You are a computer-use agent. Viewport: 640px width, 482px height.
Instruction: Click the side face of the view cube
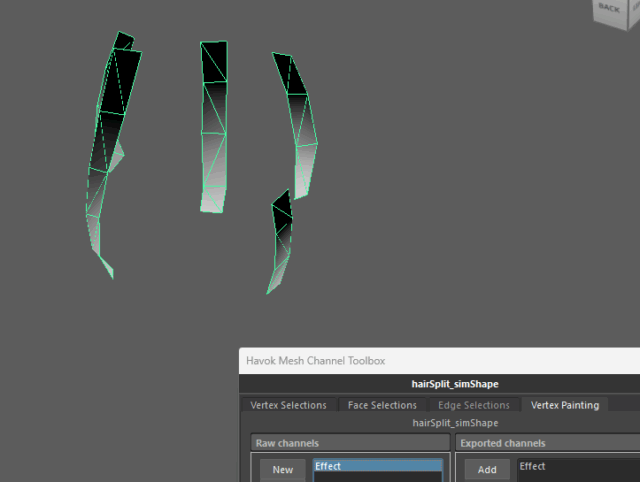coord(634,6)
